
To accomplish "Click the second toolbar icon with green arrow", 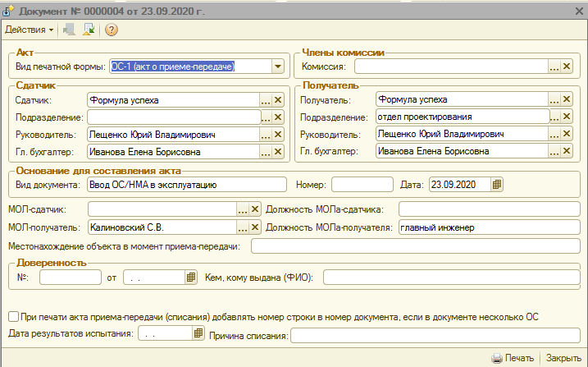I will click(89, 30).
